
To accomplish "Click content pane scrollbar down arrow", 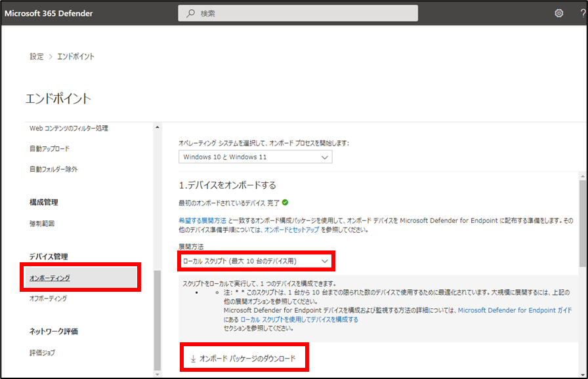I will click(x=583, y=374).
